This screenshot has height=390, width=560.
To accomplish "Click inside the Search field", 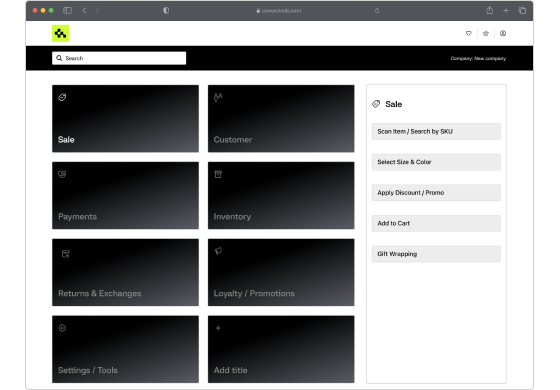I will [x=119, y=58].
